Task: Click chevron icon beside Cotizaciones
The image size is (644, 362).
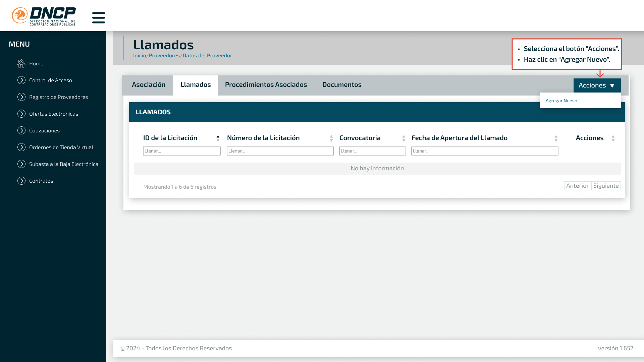Action: [21, 130]
